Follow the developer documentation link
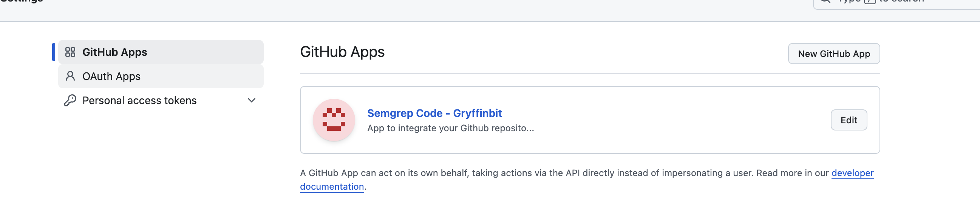 pos(852,173)
